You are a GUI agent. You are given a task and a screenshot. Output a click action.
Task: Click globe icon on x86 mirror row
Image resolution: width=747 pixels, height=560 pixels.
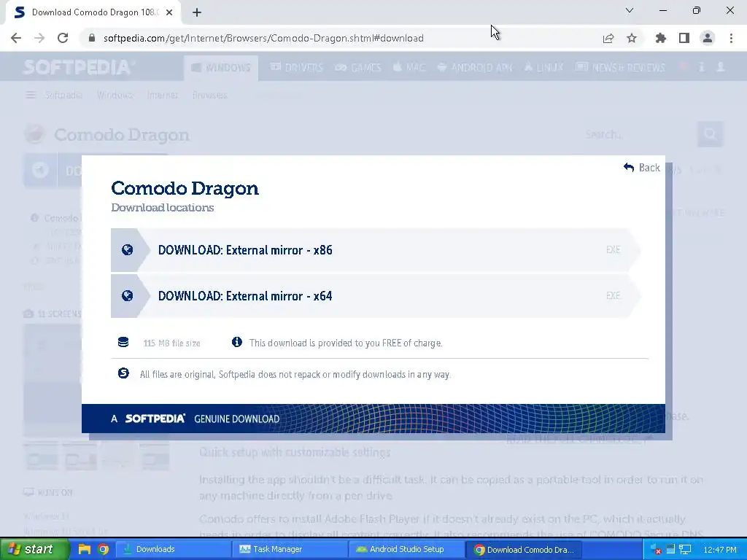point(127,250)
